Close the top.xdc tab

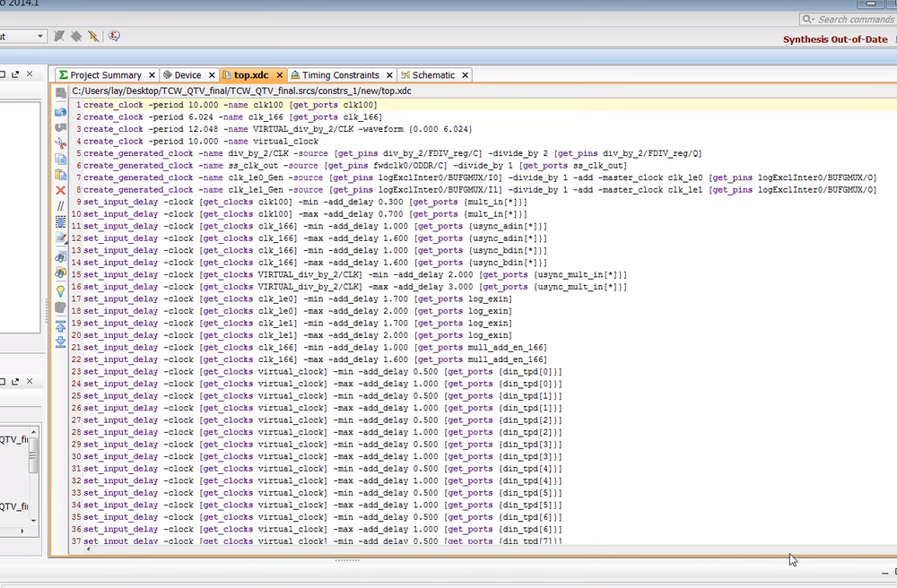pos(278,74)
